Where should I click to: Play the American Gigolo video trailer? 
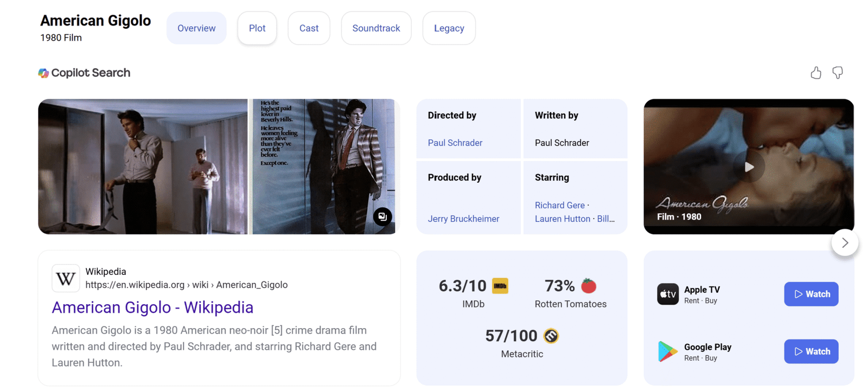(x=749, y=166)
